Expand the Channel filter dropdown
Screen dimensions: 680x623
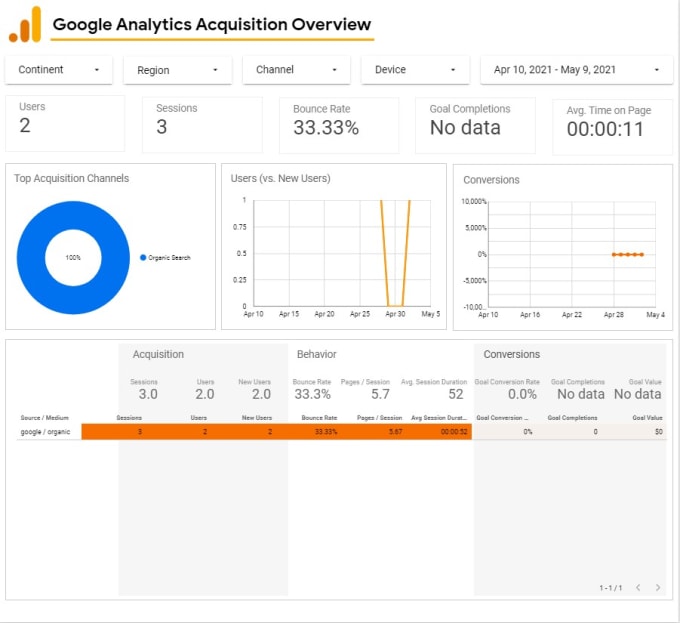pos(296,70)
